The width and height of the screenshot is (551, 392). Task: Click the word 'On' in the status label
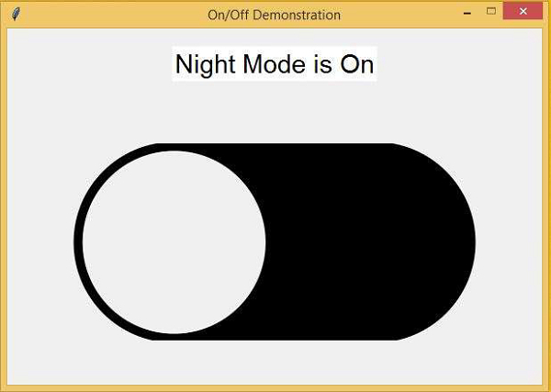point(357,65)
